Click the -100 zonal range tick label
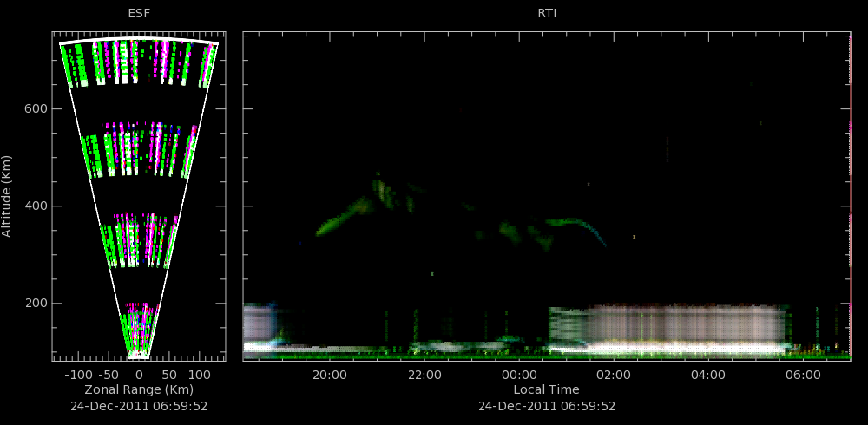 coord(77,374)
